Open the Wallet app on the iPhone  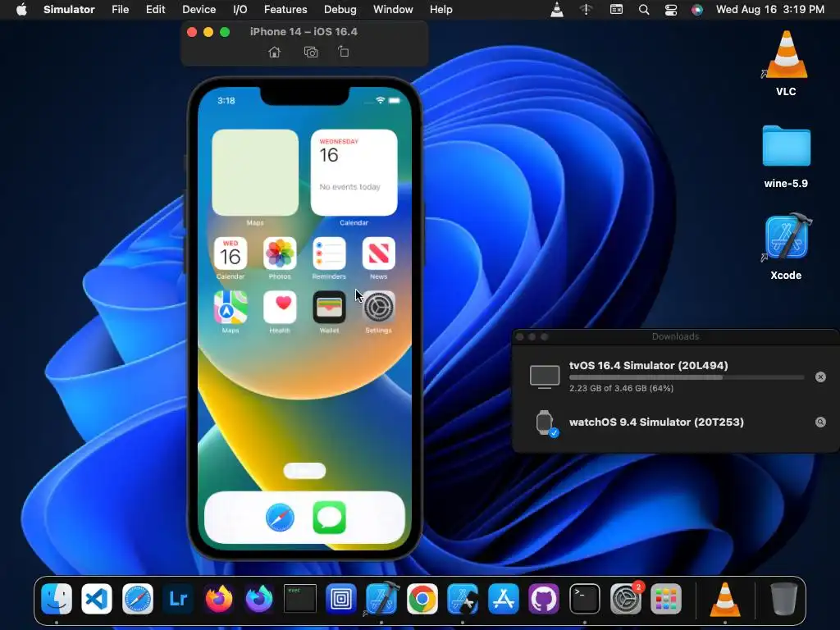329,308
